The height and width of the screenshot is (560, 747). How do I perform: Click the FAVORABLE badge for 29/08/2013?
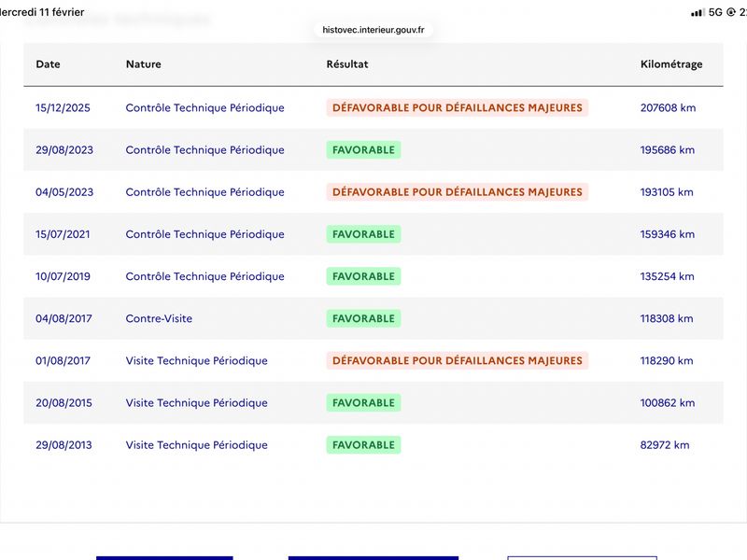click(363, 445)
